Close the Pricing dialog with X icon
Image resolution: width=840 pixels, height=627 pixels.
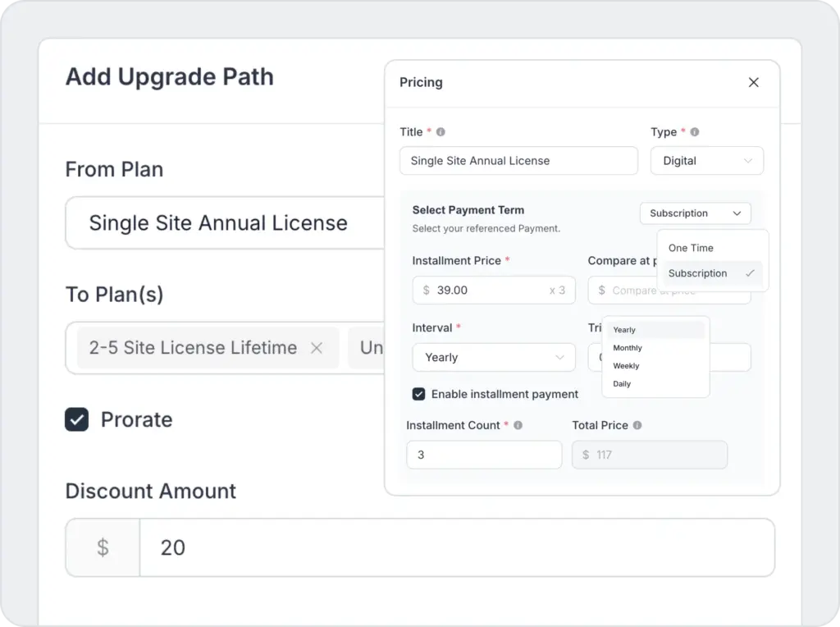(x=753, y=82)
